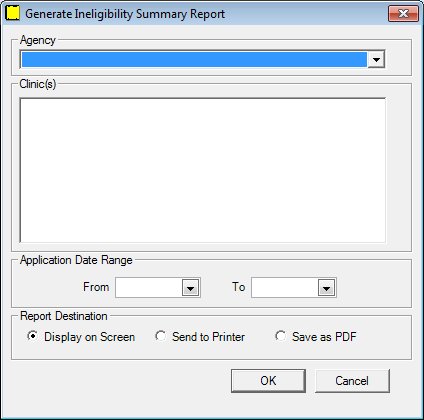Click the Application Date Range label
The image size is (424, 420).
[x=76, y=260]
